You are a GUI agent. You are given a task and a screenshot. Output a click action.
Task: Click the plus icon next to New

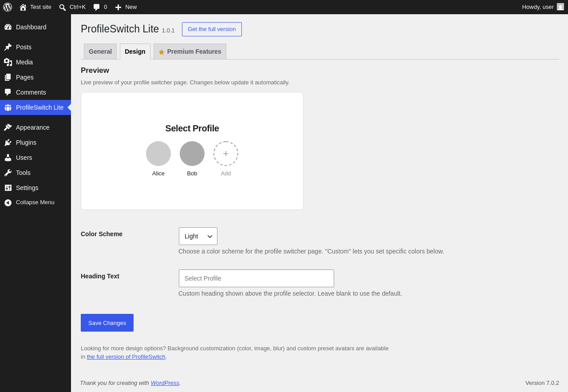pos(118,7)
